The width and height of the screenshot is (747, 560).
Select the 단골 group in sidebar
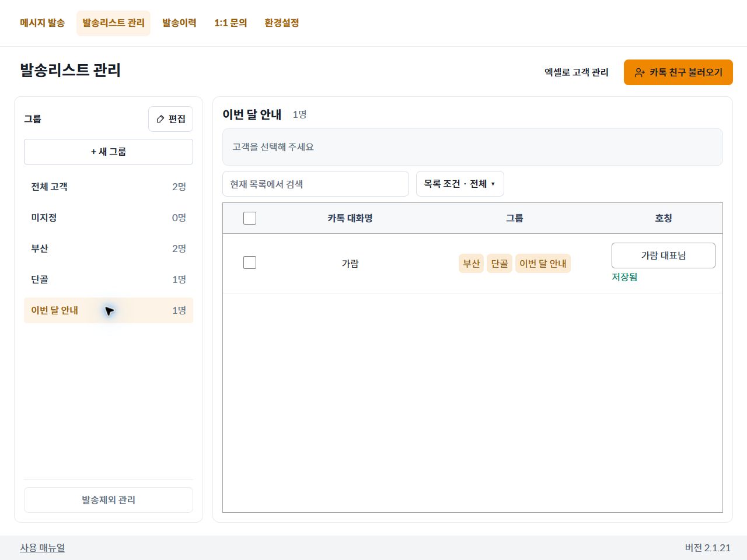[109, 279]
